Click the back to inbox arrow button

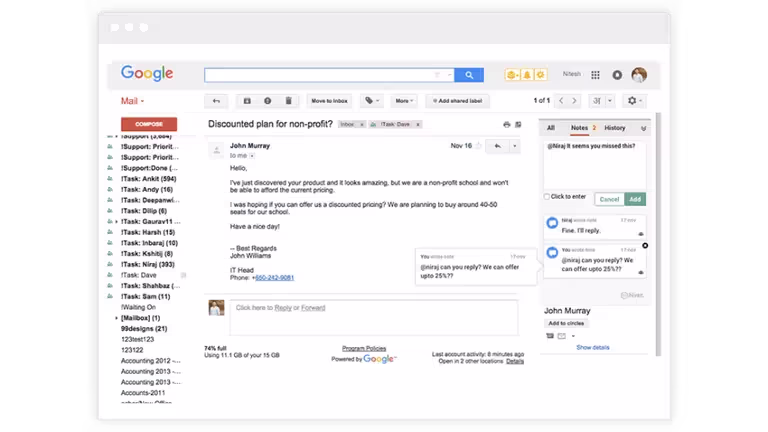tap(216, 101)
